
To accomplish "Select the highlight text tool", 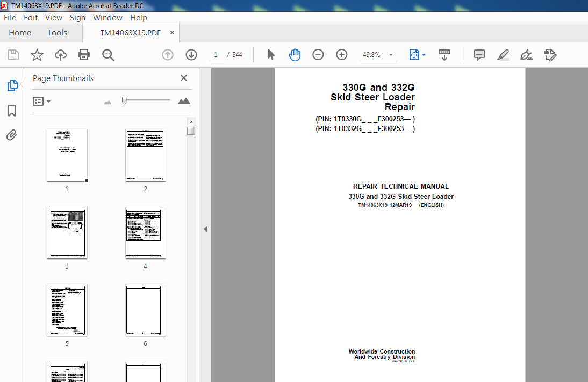I will (x=503, y=55).
